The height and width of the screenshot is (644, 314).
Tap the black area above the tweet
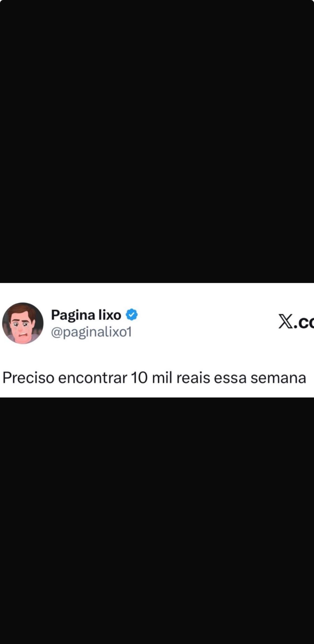pos(157,141)
